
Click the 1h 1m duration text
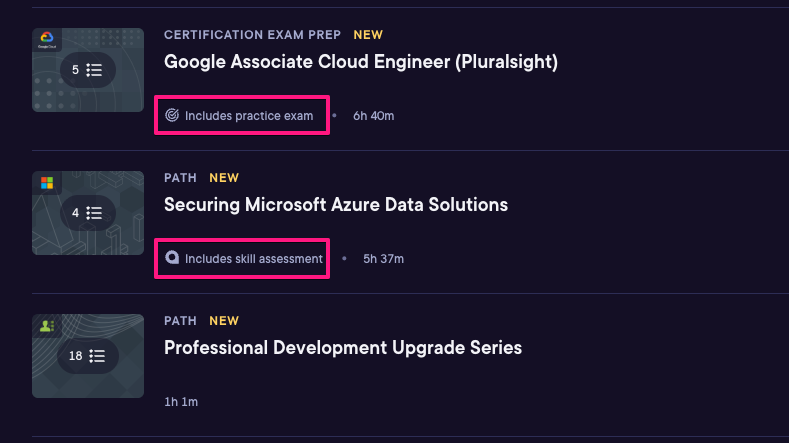pyautogui.click(x=181, y=402)
